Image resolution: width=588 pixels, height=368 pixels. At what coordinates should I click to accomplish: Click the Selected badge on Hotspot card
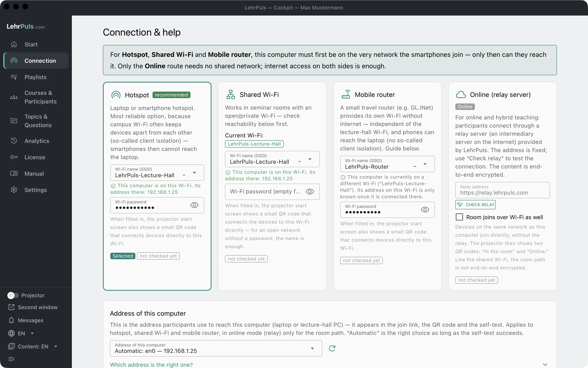pyautogui.click(x=123, y=256)
